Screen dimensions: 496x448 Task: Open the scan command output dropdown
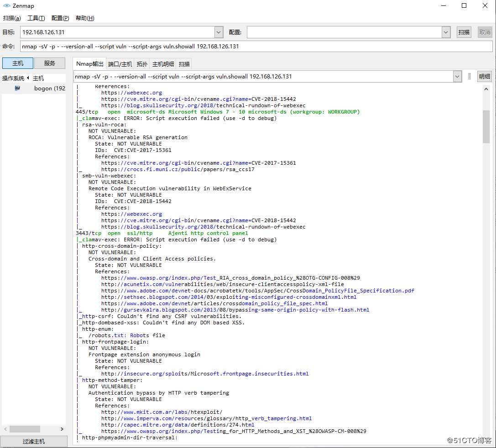click(x=457, y=77)
